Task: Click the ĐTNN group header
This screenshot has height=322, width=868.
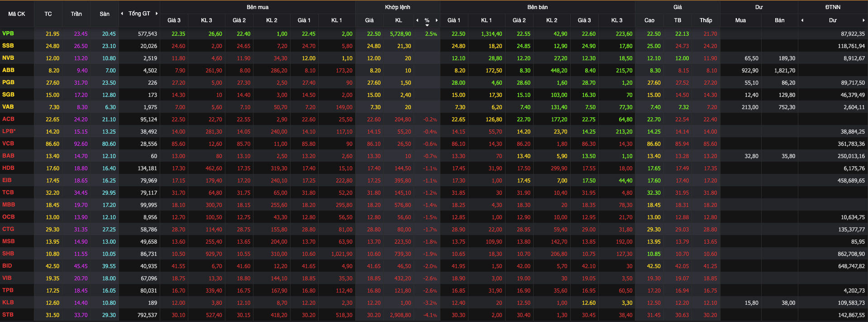Action: pos(833,7)
